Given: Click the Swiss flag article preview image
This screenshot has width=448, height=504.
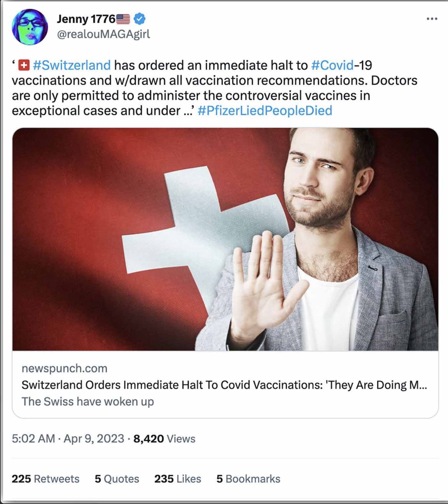Looking at the screenshot, I should pyautogui.click(x=225, y=239).
